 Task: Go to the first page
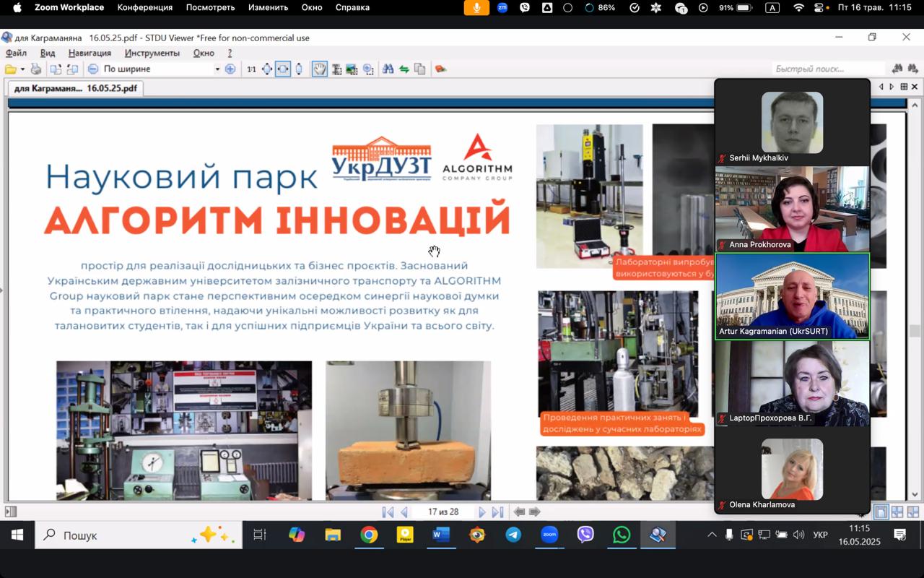[x=388, y=512]
